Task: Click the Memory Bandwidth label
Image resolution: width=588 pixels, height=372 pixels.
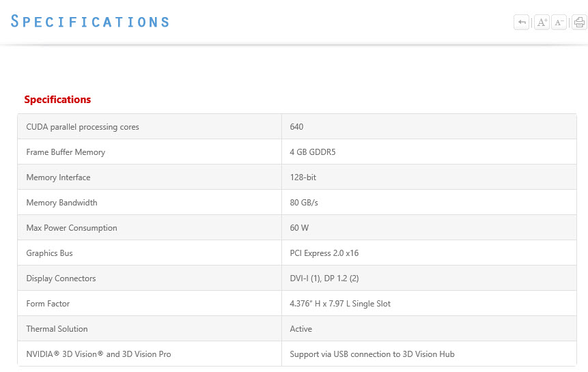Action: pos(61,203)
